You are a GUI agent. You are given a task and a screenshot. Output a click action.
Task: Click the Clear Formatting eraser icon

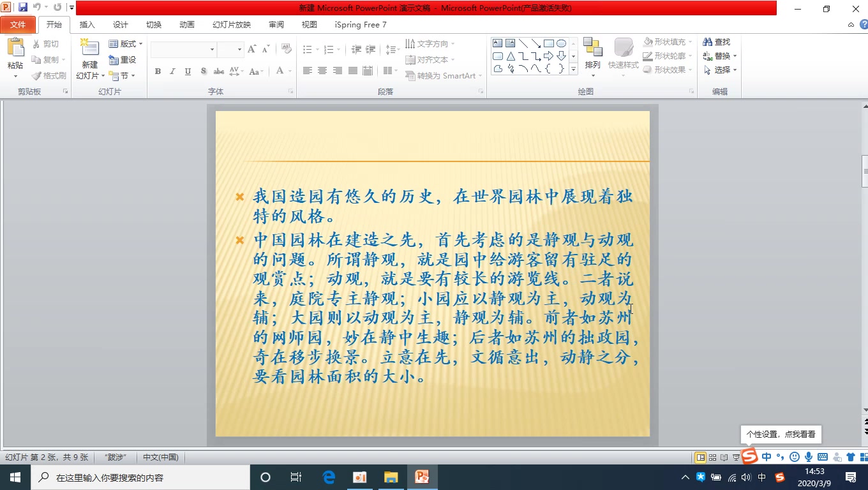pos(287,49)
